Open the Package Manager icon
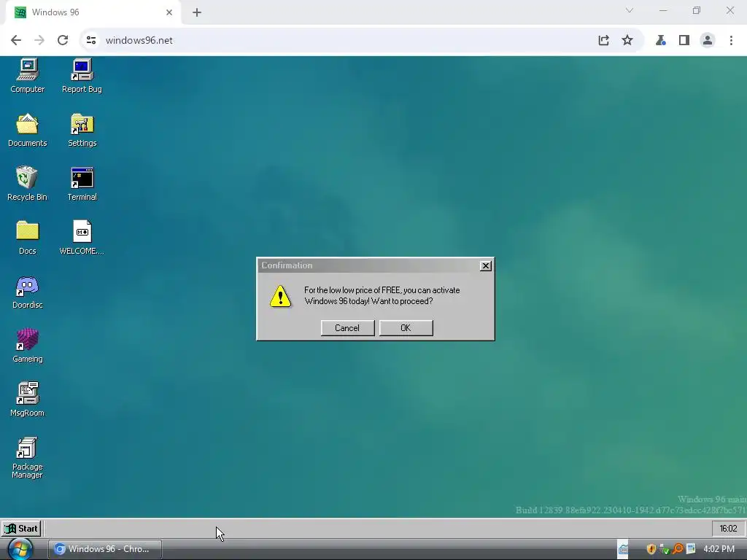The height and width of the screenshot is (560, 747). point(27,458)
